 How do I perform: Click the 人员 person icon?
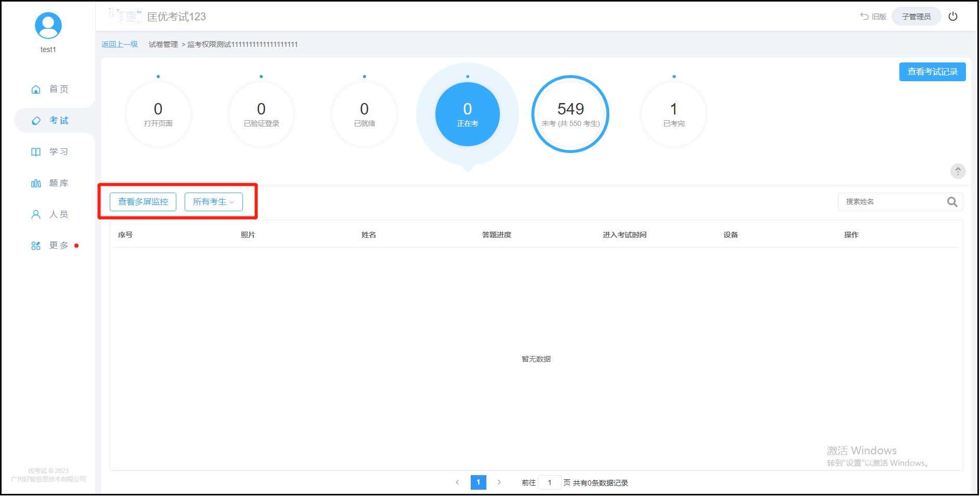pyautogui.click(x=36, y=214)
